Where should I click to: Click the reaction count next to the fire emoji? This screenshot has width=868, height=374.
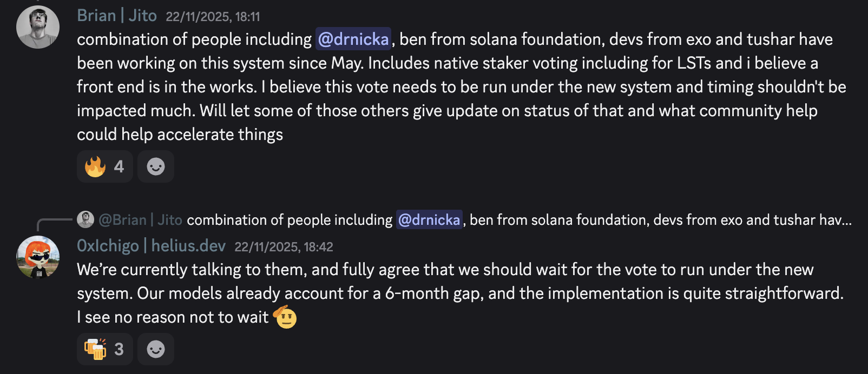119,166
